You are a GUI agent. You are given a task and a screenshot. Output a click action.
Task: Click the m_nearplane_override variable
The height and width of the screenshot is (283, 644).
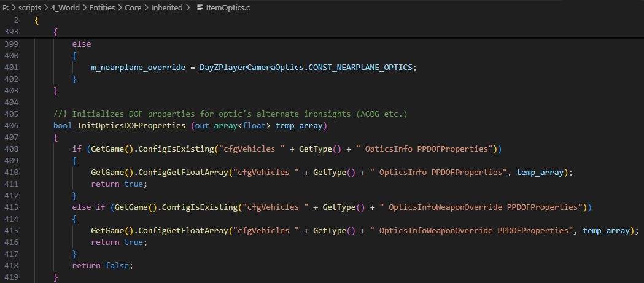(138, 68)
